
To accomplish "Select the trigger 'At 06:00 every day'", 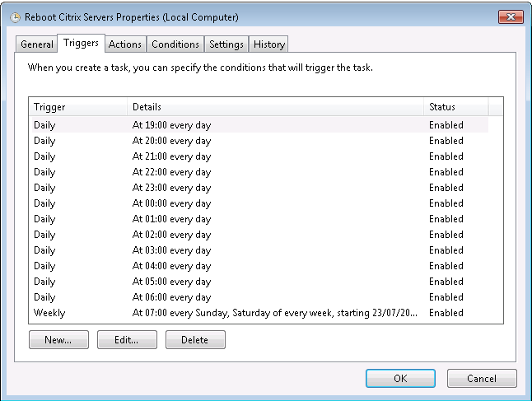I will [x=259, y=296].
